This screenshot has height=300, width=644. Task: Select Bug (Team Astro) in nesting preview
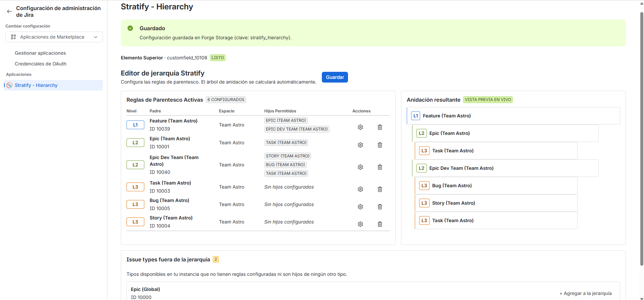click(x=496, y=186)
